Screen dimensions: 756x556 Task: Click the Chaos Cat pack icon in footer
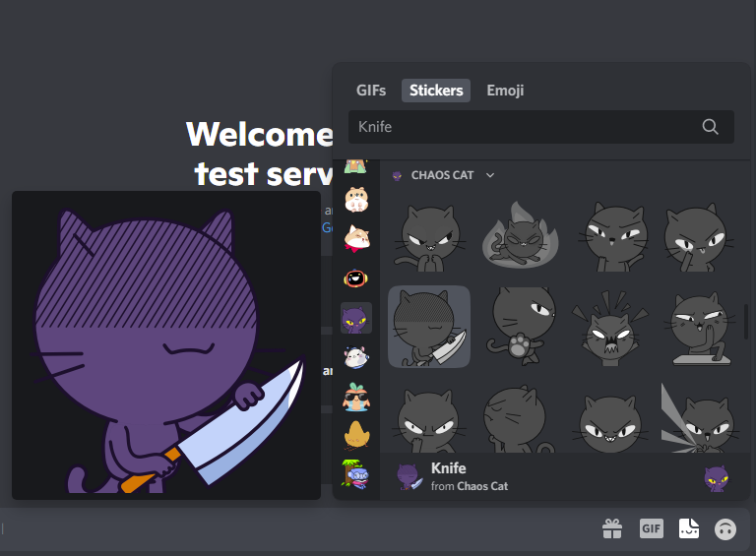coord(716,478)
